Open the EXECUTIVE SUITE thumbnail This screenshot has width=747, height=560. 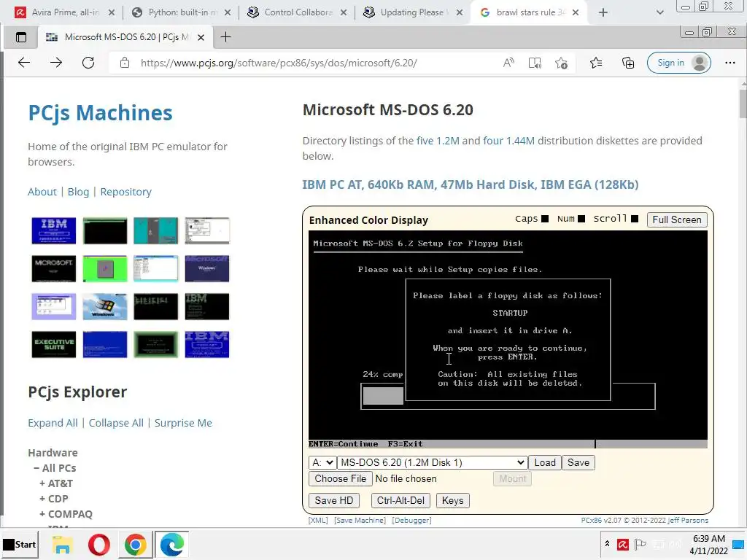pos(54,344)
